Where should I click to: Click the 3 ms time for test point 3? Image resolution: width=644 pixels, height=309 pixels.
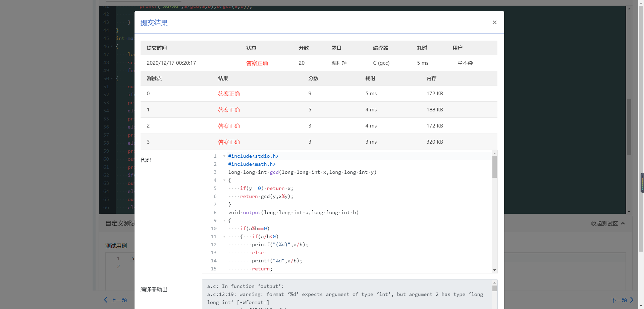[x=371, y=142]
